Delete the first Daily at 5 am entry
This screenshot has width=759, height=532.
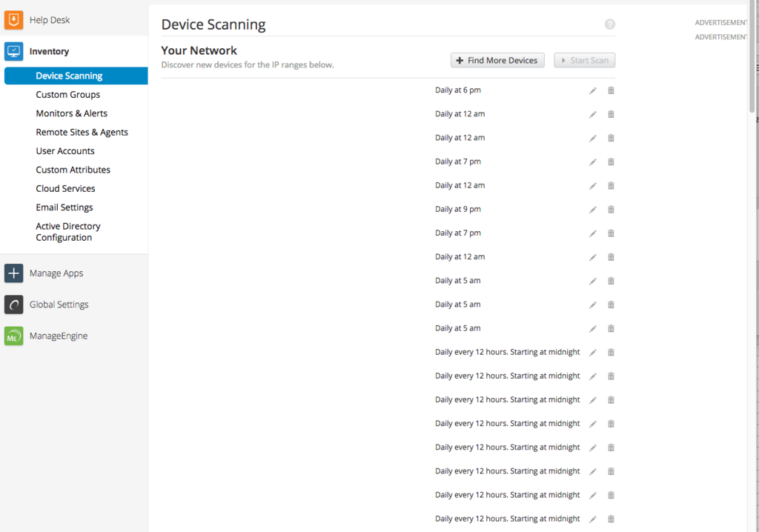[610, 280]
